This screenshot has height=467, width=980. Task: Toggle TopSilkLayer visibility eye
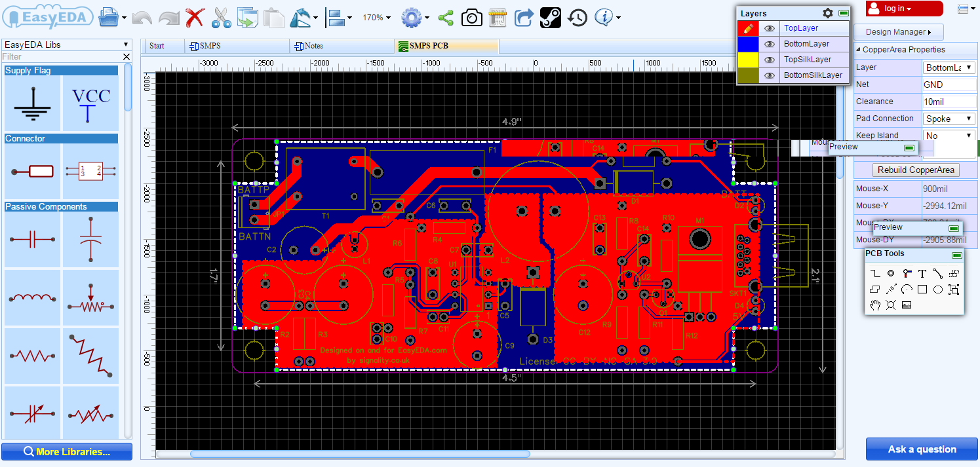tap(770, 60)
